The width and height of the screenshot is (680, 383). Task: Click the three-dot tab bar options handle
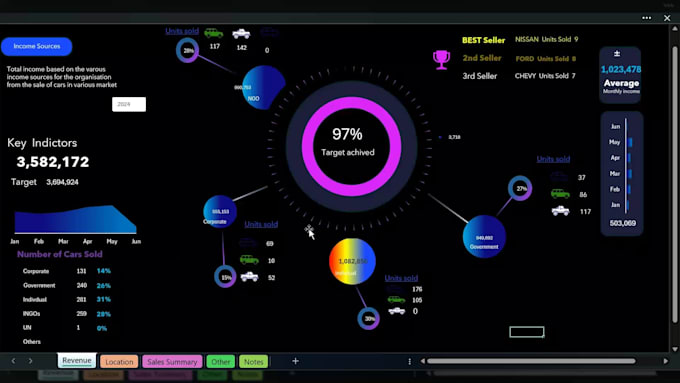[409, 361]
